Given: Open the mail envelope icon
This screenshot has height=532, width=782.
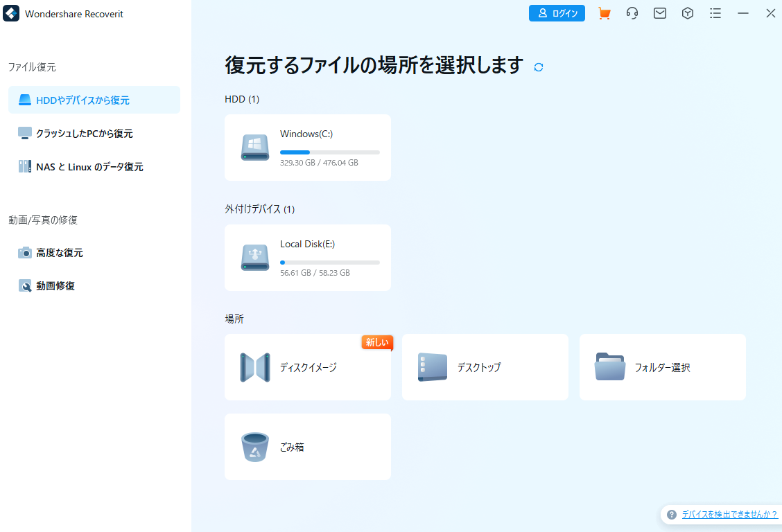Looking at the screenshot, I should [660, 13].
